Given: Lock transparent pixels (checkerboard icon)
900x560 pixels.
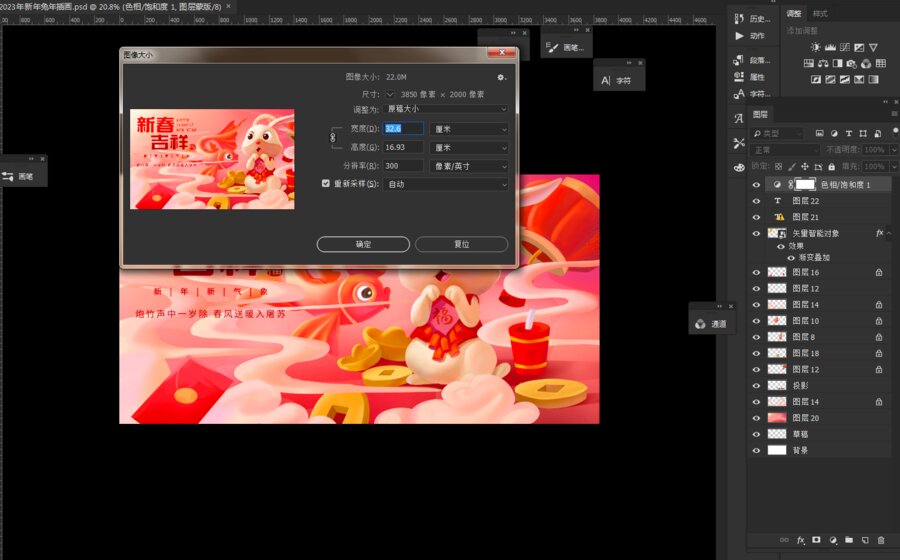Looking at the screenshot, I should click(x=778, y=166).
